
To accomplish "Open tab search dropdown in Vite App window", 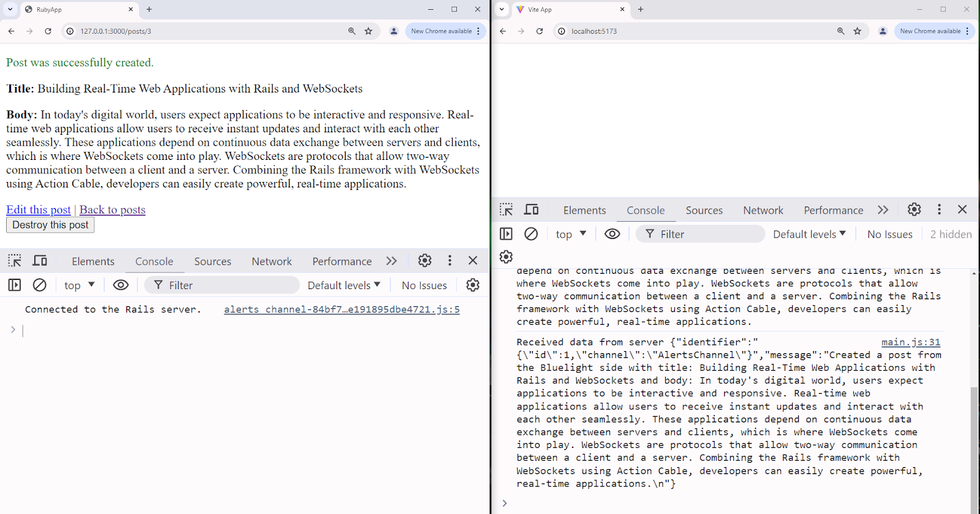I will pos(502,9).
